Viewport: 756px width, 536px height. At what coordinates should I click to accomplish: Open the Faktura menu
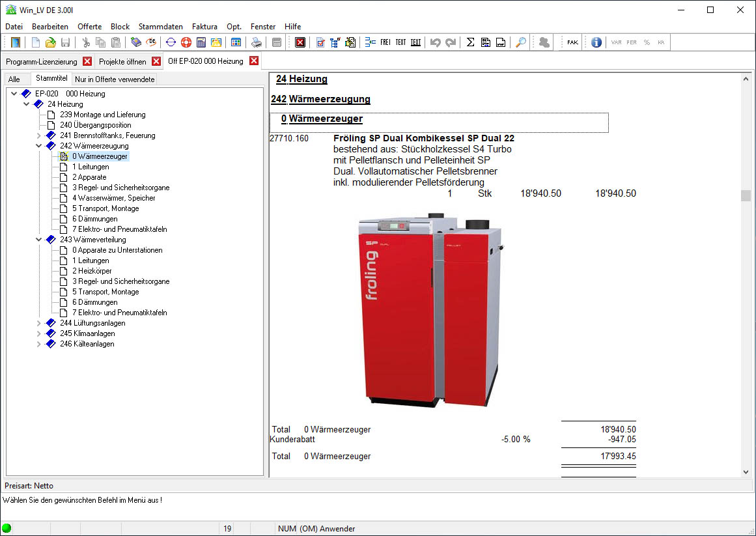(204, 27)
